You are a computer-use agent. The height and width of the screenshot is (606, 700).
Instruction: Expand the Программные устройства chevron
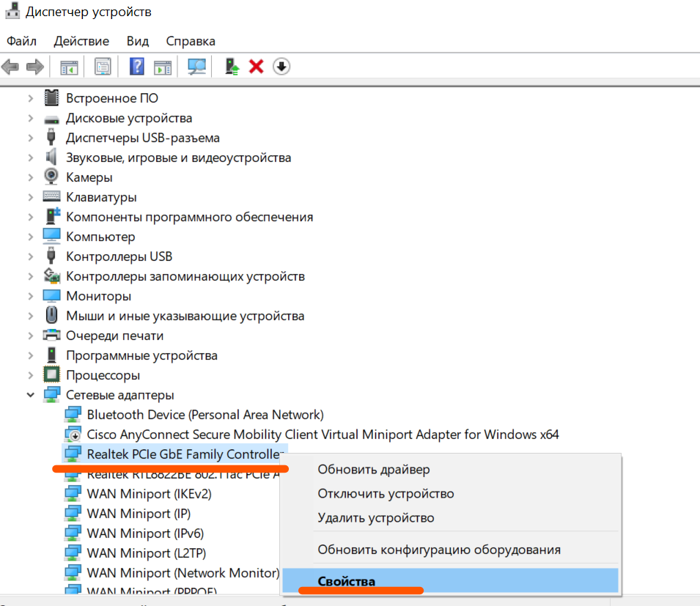click(30, 355)
